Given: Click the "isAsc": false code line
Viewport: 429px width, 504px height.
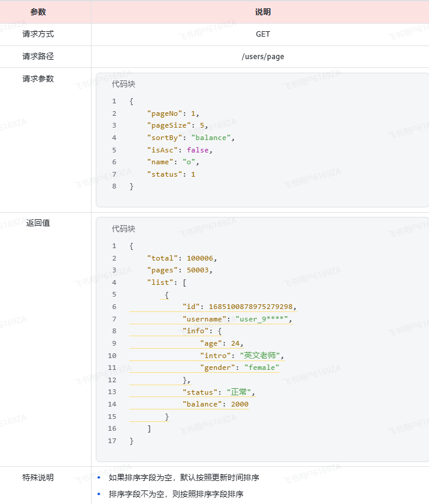Looking at the screenshot, I should 179,150.
